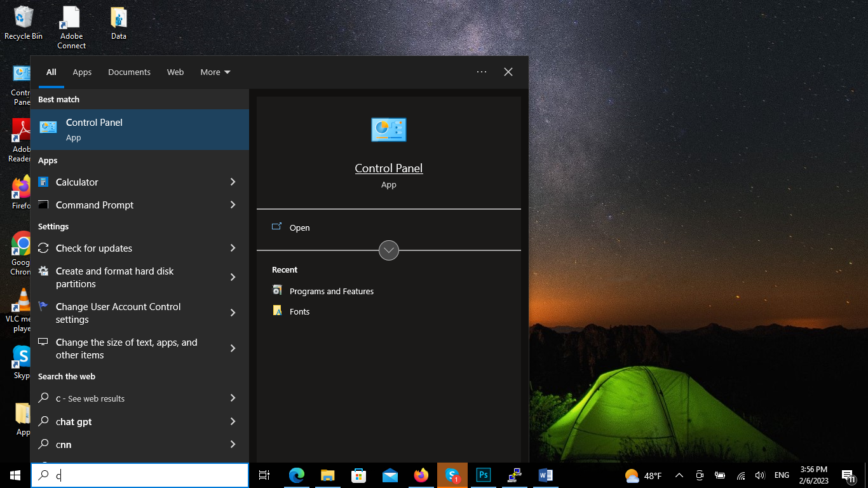Open the Recycle Bin desktop icon
Viewport: 868px width, 488px height.
coord(24,23)
